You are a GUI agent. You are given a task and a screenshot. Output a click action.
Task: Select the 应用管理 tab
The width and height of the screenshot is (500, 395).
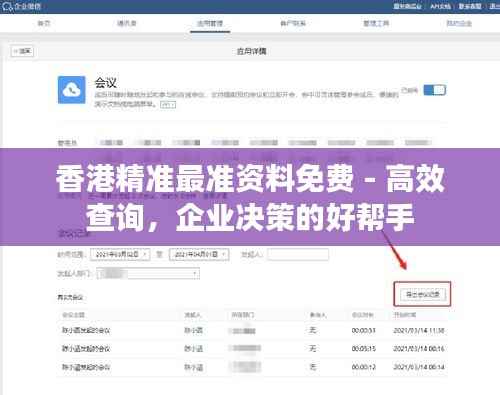click(210, 24)
